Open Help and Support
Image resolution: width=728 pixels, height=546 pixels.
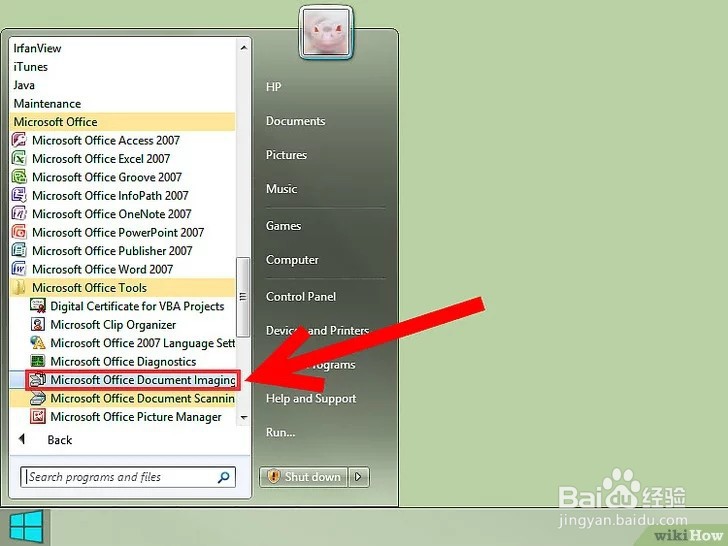[311, 399]
